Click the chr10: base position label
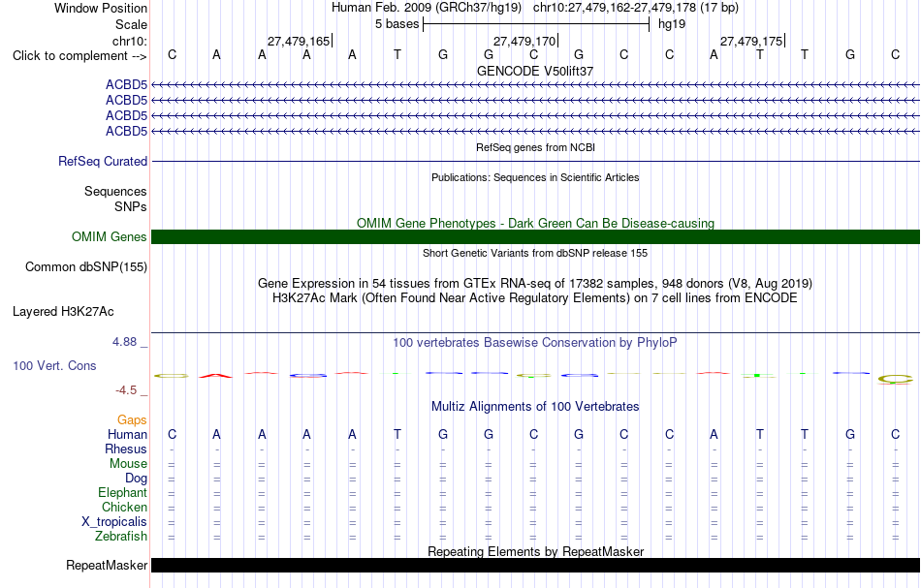921x588 pixels. click(129, 41)
